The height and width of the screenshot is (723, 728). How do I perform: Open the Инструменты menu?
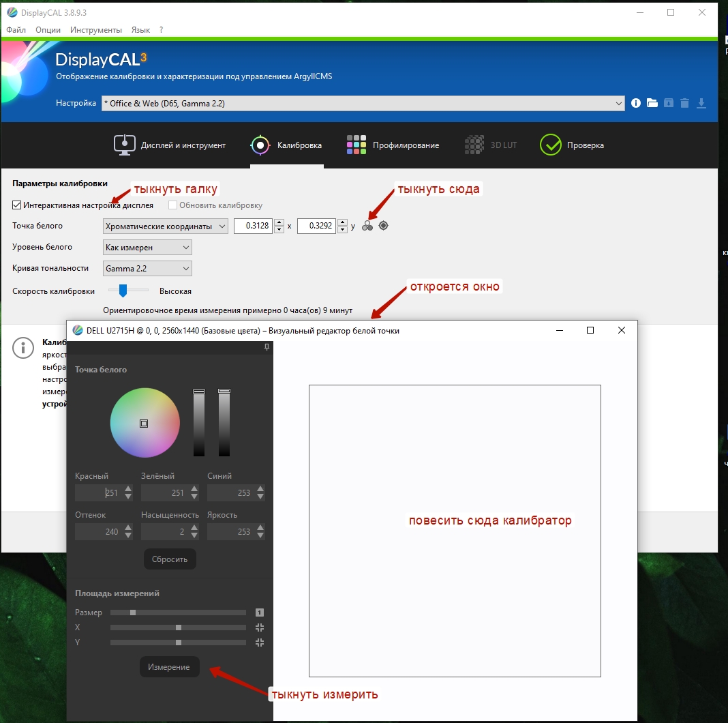point(96,30)
